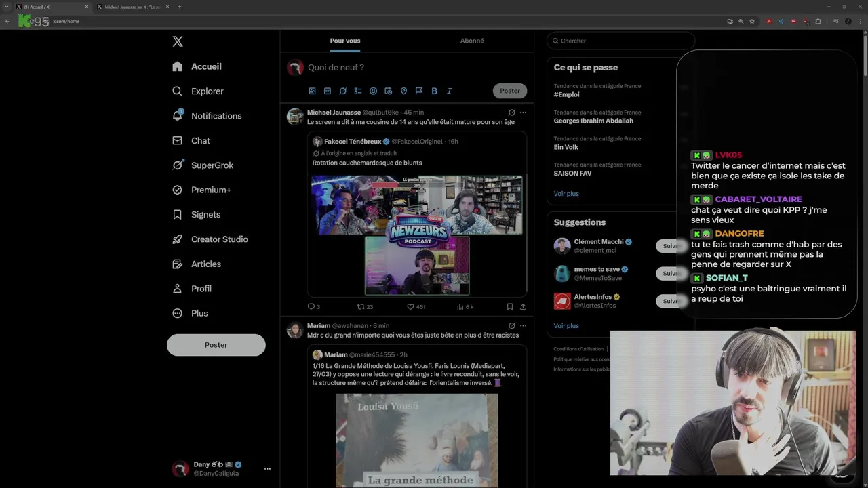Open the Chrome three-dot menu
The height and width of the screenshot is (488, 868).
859,21
